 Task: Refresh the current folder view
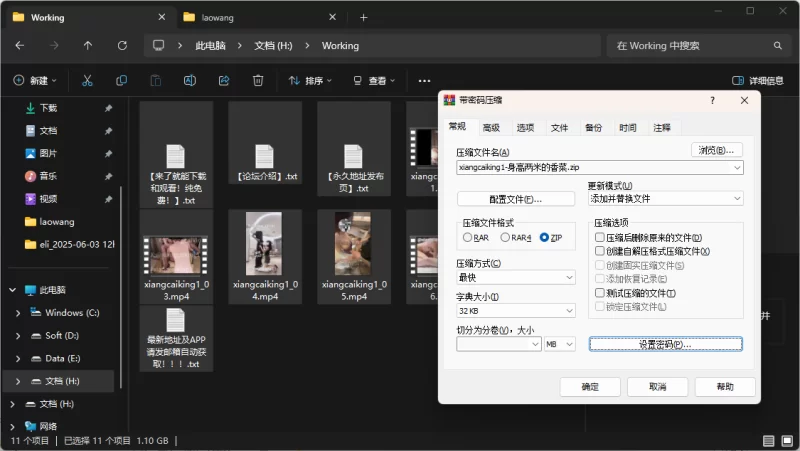122,46
